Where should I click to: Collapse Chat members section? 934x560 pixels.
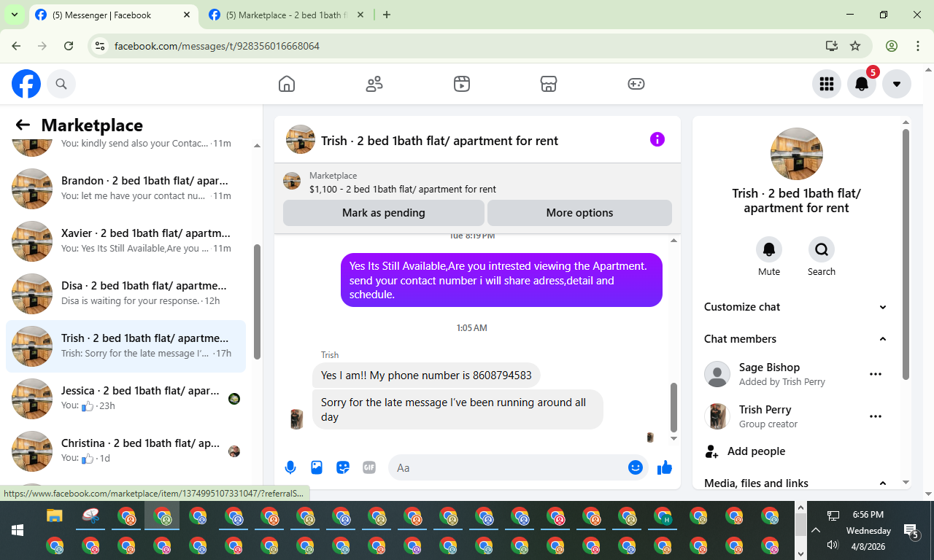point(796,339)
